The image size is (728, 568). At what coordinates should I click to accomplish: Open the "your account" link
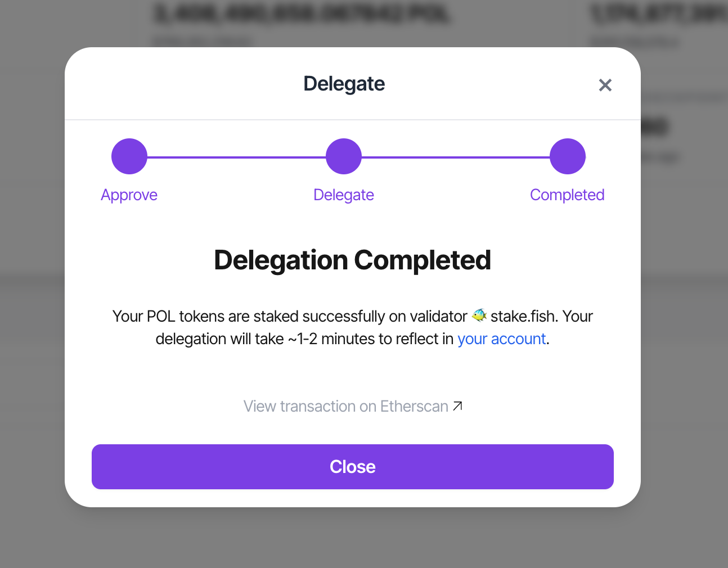pos(501,339)
